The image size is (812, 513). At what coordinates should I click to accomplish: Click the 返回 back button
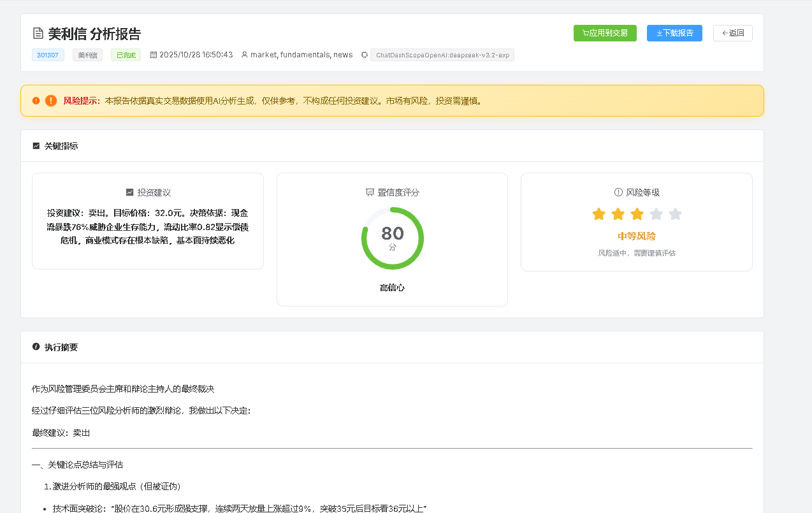coord(732,33)
